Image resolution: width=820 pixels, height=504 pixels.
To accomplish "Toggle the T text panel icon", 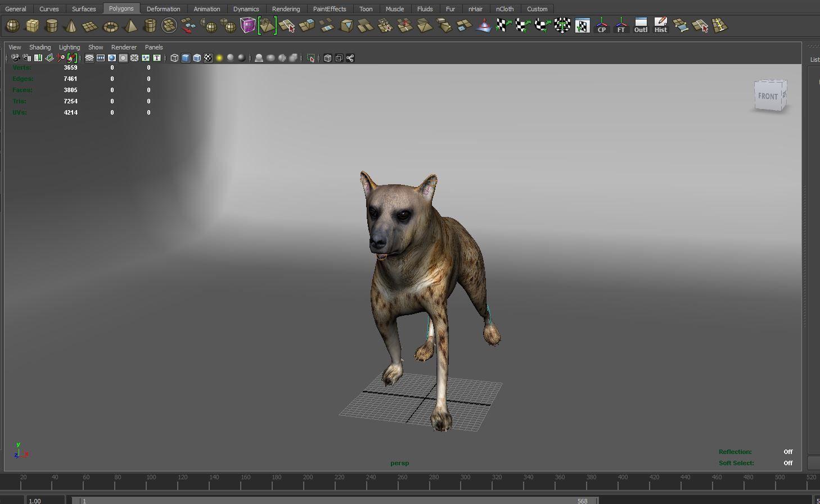I will coord(157,58).
